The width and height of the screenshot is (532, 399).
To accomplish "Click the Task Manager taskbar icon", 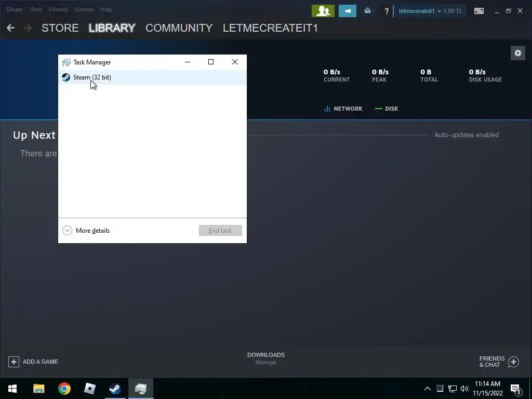I will [140, 389].
